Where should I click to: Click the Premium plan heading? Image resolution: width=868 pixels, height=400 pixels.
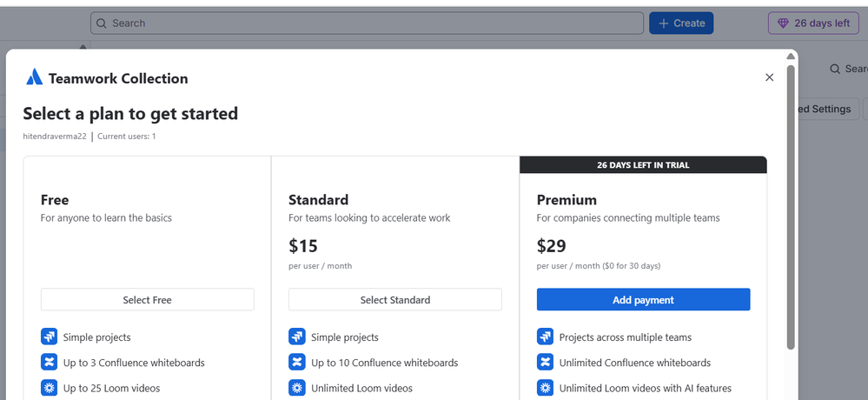(x=567, y=199)
